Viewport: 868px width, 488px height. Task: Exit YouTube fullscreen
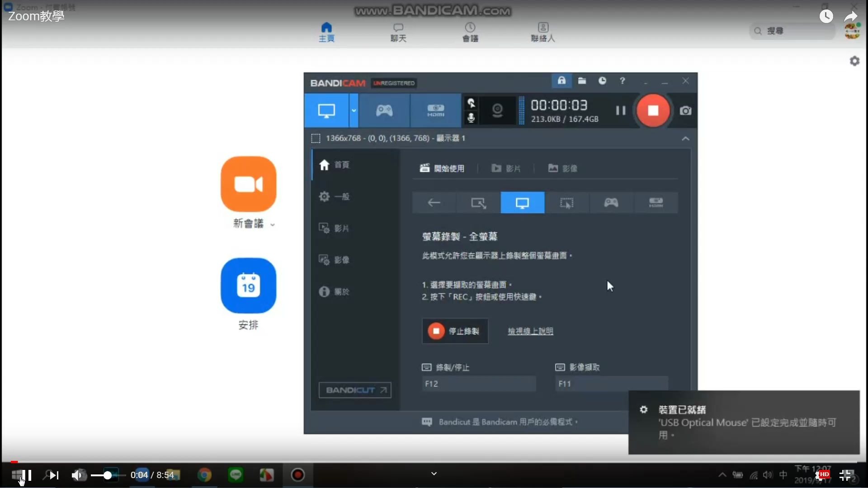pyautogui.click(x=846, y=475)
